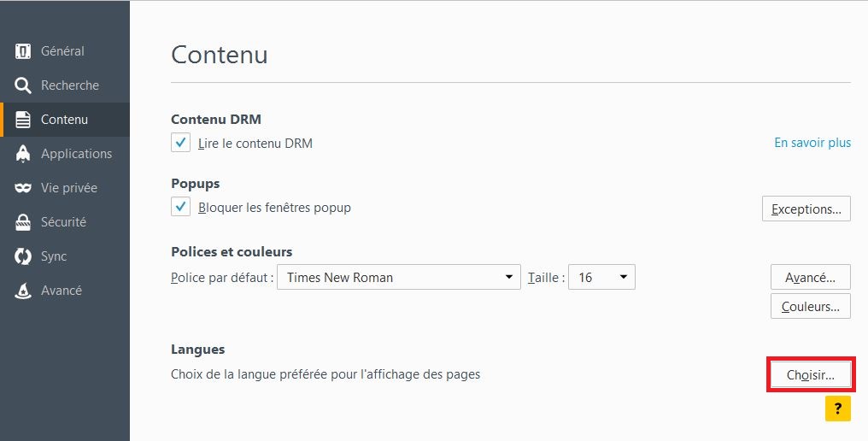Click the Avancé wizard hat icon
This screenshot has height=441, width=868.
click(23, 291)
